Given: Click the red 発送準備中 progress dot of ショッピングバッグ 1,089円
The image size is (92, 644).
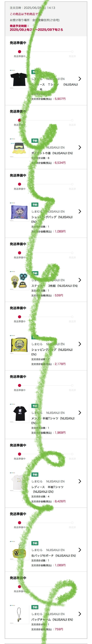Looking at the screenshot, I should pos(20,184).
